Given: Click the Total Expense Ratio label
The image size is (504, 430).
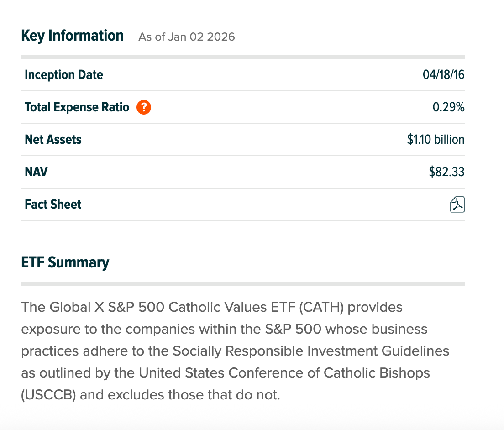Looking at the screenshot, I should (x=77, y=107).
